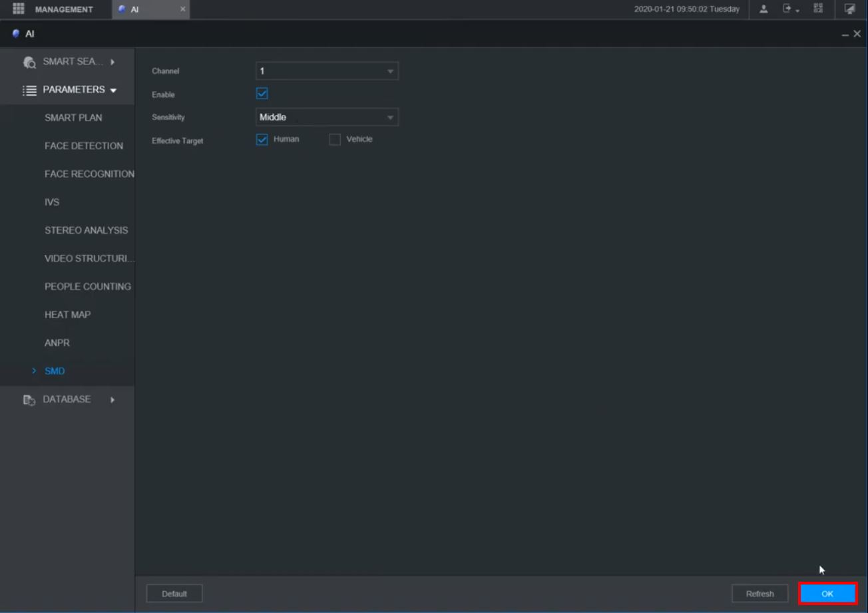868x613 pixels.
Task: Open Face Recognition parameters
Action: coord(89,174)
